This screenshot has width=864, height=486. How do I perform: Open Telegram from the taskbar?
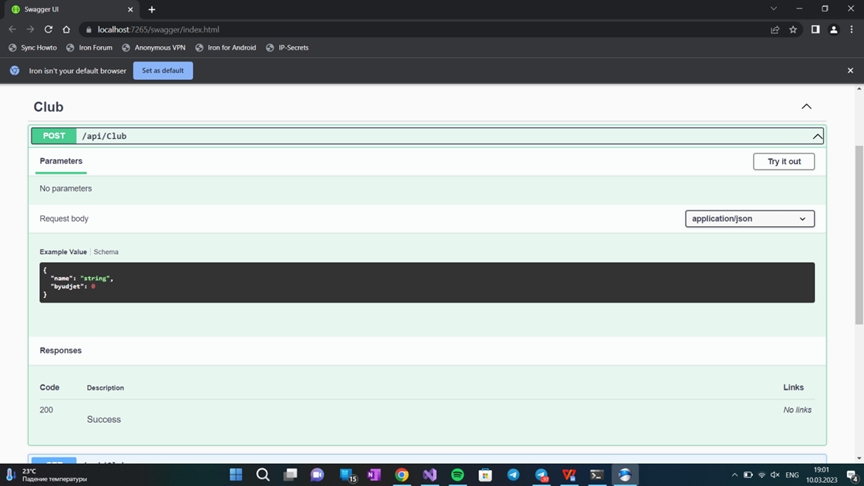point(513,475)
